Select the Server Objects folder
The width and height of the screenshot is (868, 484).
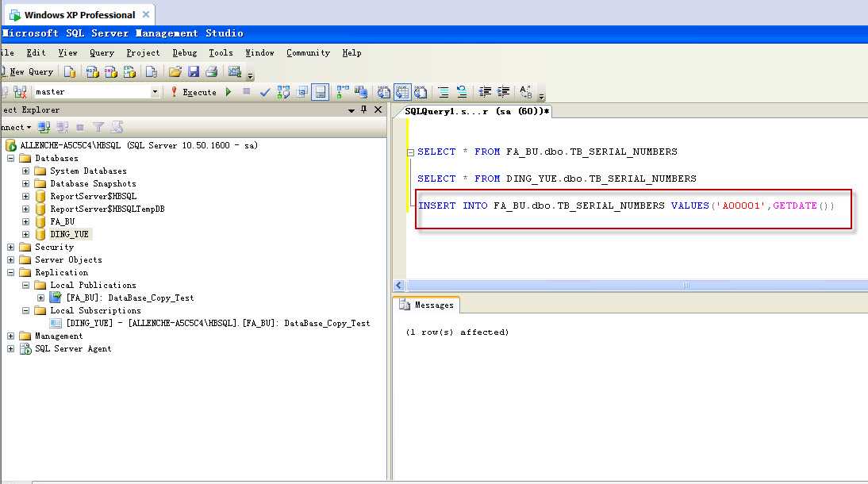pos(68,259)
